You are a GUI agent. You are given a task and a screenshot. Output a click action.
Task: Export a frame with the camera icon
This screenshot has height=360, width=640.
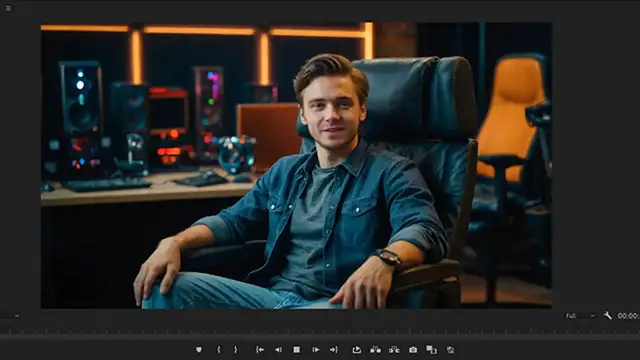click(x=413, y=350)
